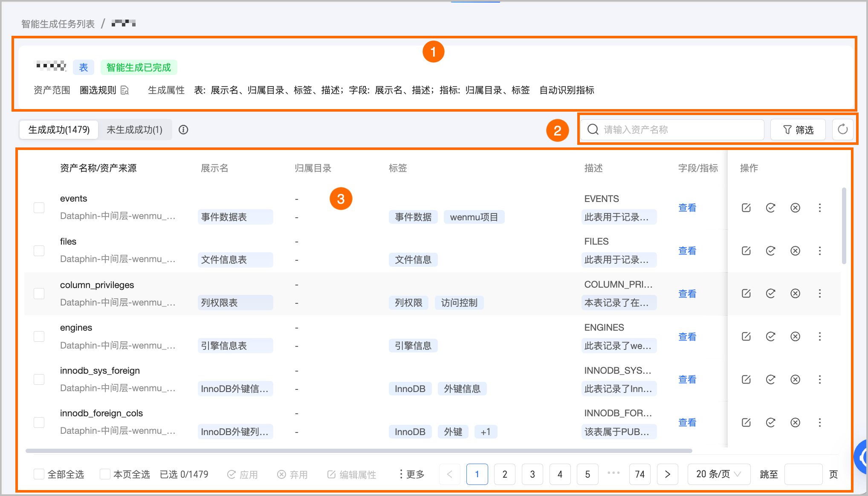Click 查看 link for the files row

coord(687,251)
